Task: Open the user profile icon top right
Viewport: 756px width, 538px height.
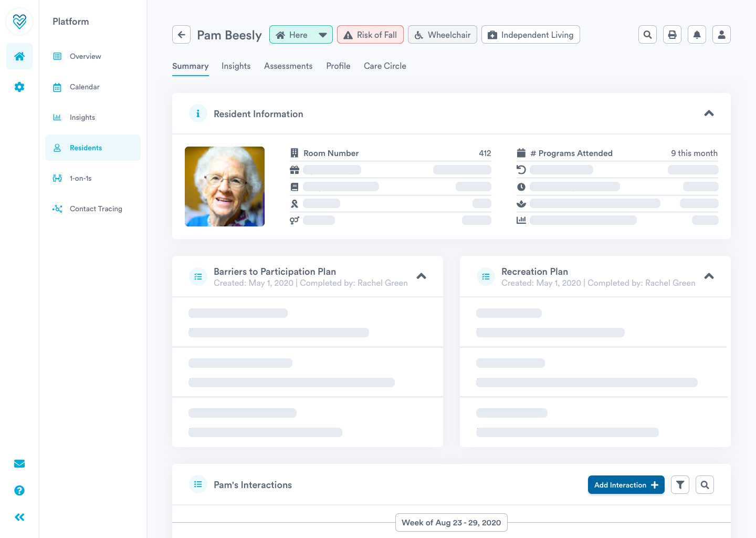Action: [x=721, y=34]
